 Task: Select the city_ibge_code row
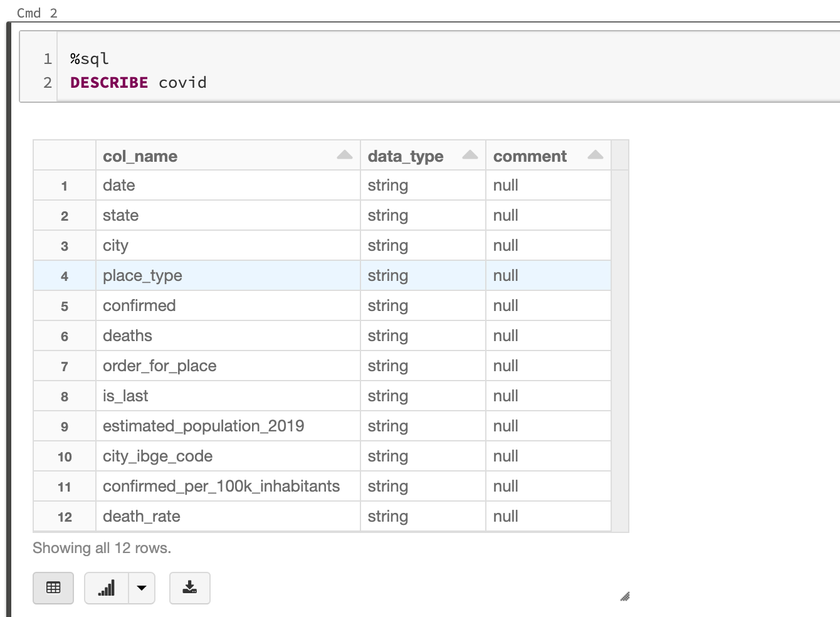(x=157, y=456)
